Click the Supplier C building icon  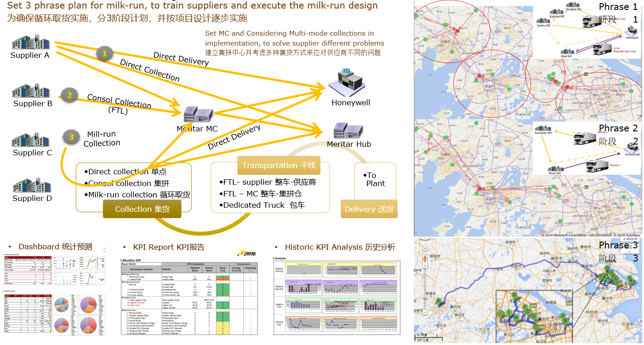click(x=30, y=140)
